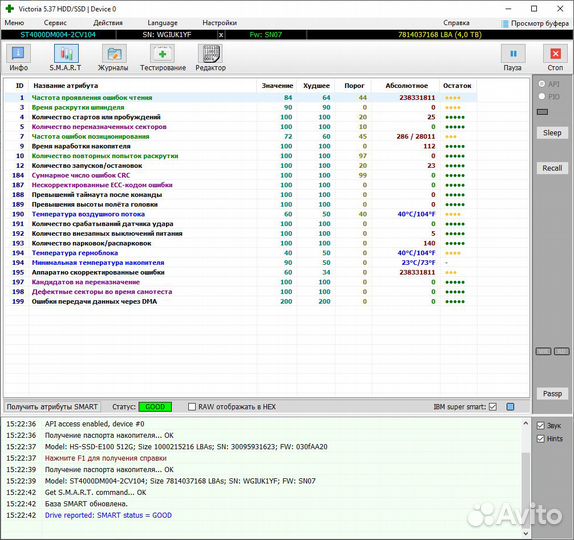Click the blue square icon near IBM super smart
The image size is (574, 540).
pyautogui.click(x=510, y=407)
